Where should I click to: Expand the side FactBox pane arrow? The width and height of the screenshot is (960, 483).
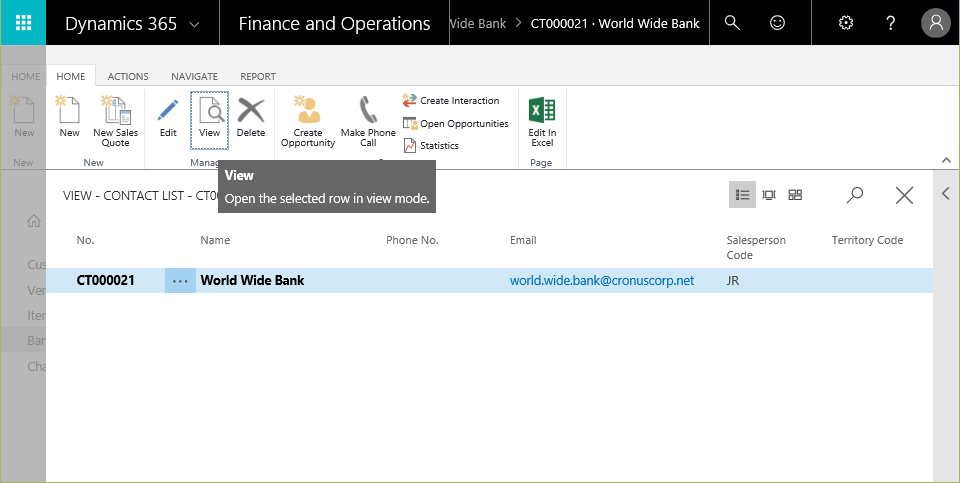coord(946,193)
